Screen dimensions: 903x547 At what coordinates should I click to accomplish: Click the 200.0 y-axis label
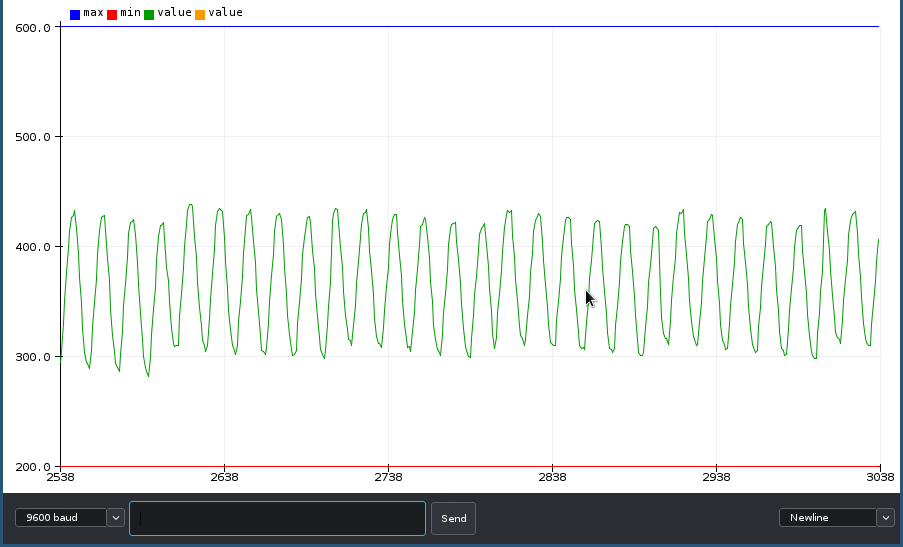pyautogui.click(x=33, y=467)
